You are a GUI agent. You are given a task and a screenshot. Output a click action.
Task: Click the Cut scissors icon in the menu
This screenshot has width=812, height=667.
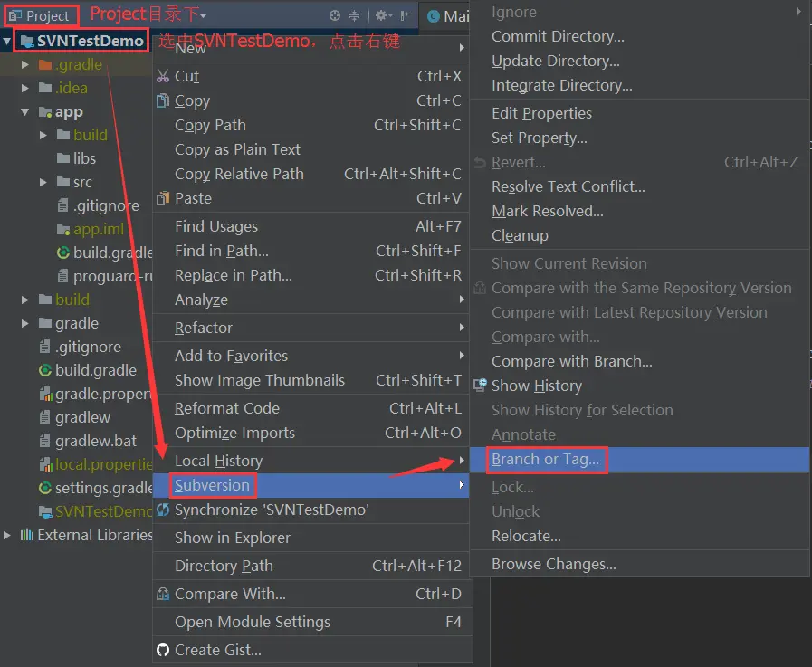coord(163,76)
